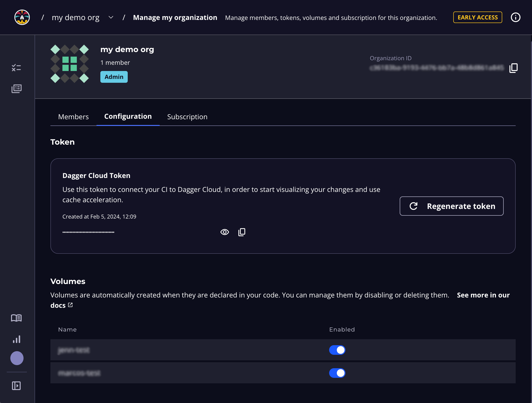Image resolution: width=532 pixels, height=403 pixels.
Task: Open the my demo org dropdown chevron
Action: tap(111, 17)
